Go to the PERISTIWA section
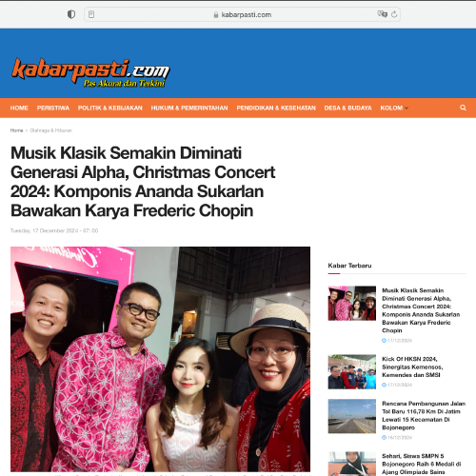Screen dimensions: 476x476 [x=53, y=108]
